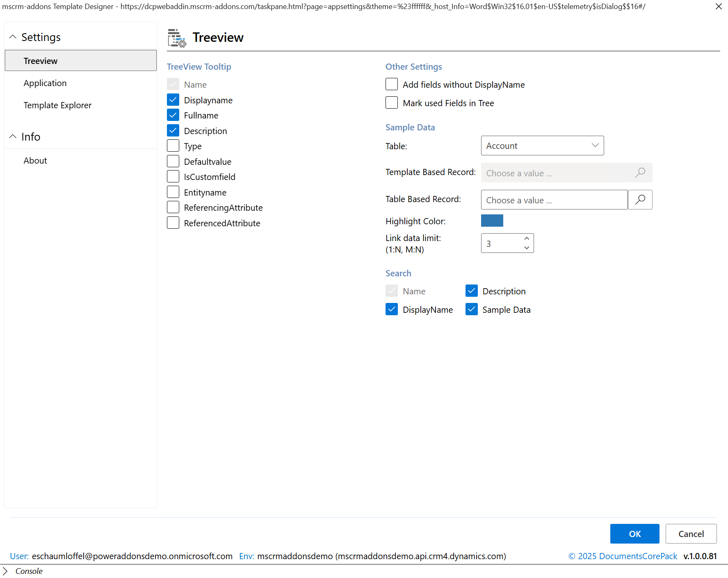The width and height of the screenshot is (728, 578).
Task: Open the DocumentsCorePack copyright link
Action: [x=623, y=556]
